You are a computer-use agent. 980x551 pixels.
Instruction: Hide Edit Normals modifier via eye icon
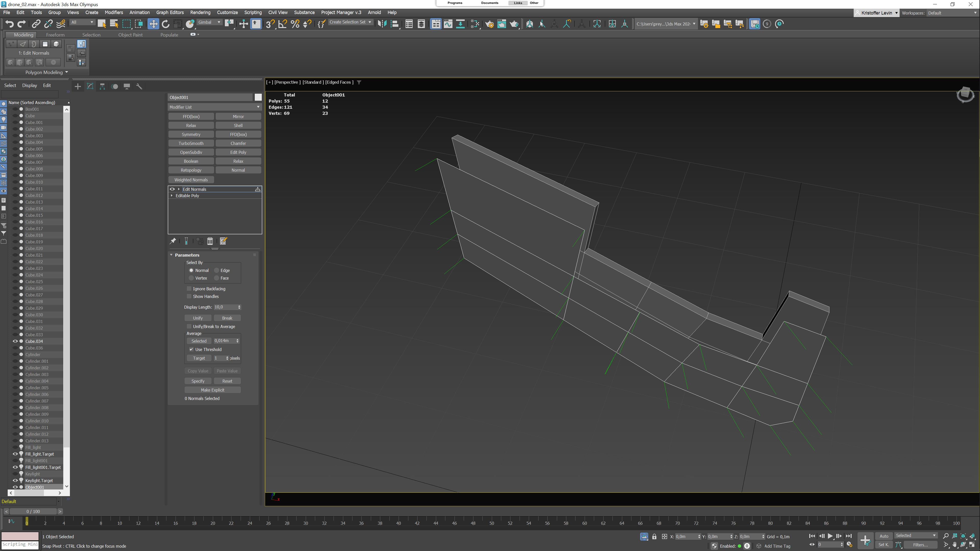172,189
